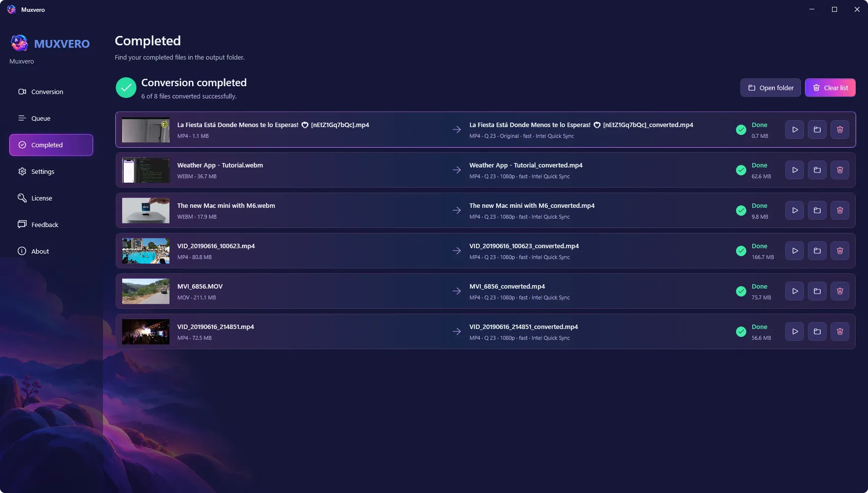Click the VID_20190616_100623.mp4 pool thumbnail

(146, 251)
